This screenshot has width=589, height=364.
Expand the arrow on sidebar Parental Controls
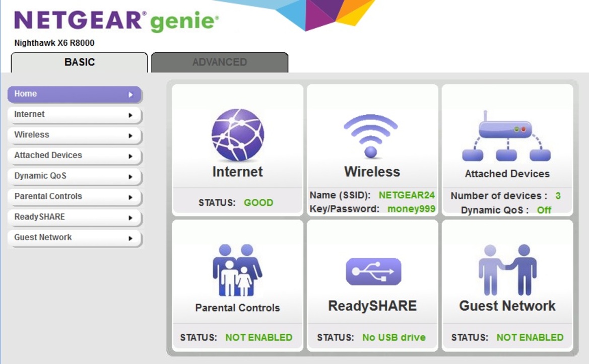tap(130, 197)
